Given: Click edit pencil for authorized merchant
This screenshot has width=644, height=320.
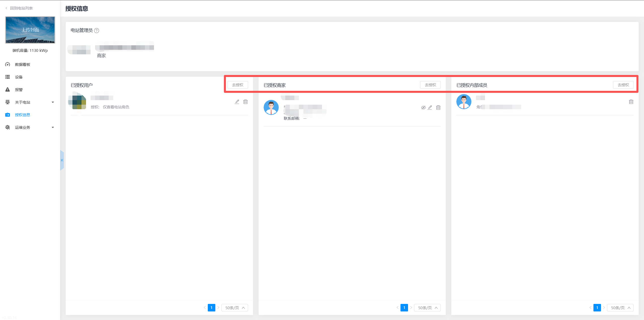Looking at the screenshot, I should coord(430,107).
